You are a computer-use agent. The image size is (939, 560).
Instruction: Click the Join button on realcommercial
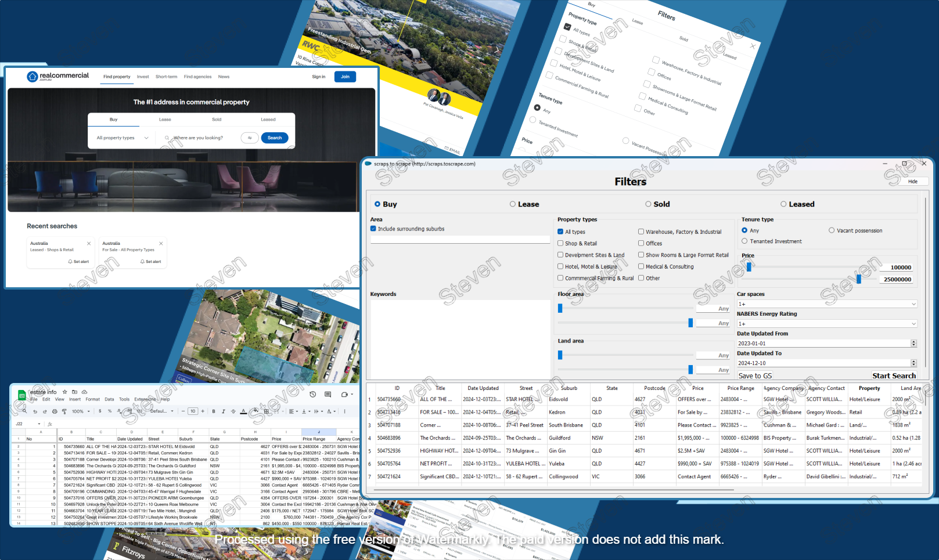pos(345,77)
